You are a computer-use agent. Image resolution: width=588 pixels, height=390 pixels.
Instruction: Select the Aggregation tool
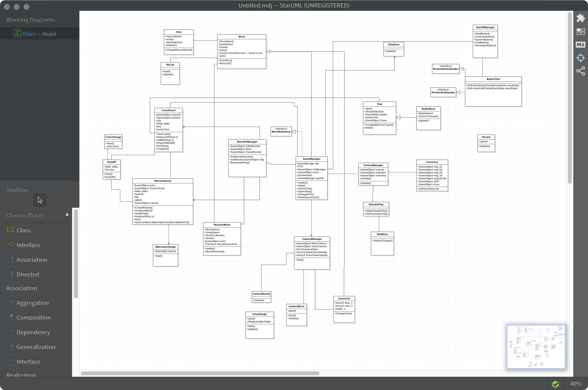(32, 303)
